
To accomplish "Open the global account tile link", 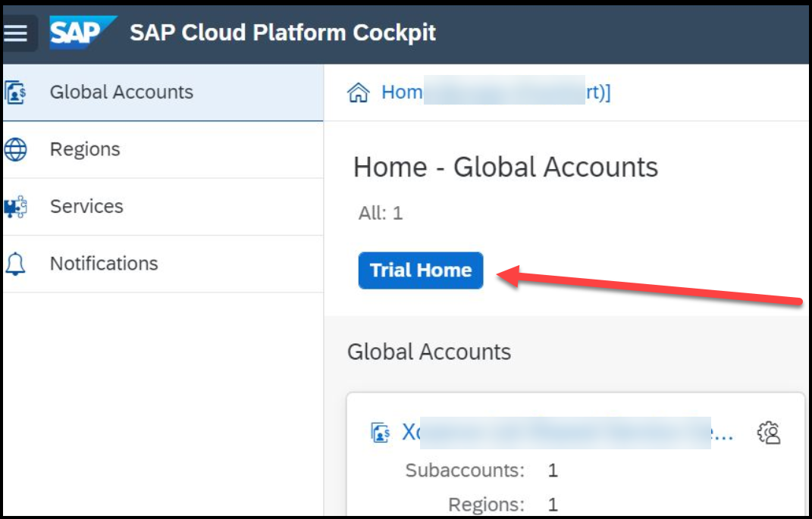I will coord(568,433).
